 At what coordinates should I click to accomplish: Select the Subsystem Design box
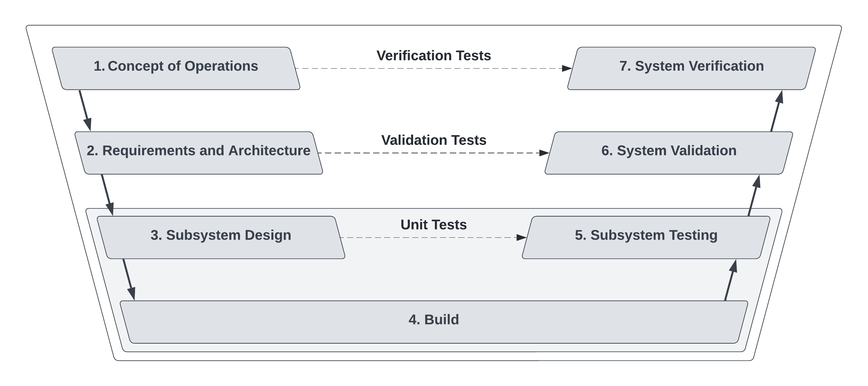tap(221, 237)
